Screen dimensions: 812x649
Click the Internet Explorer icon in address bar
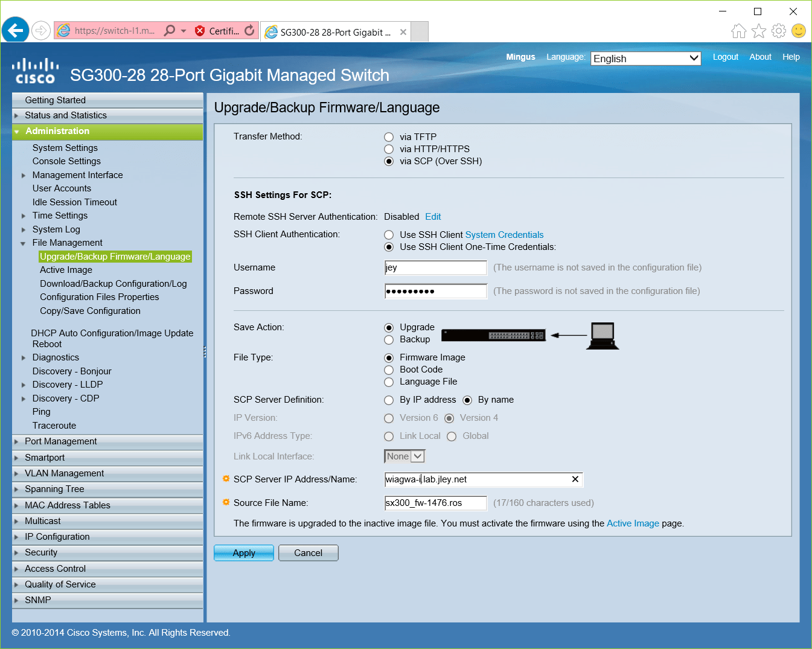pos(63,30)
